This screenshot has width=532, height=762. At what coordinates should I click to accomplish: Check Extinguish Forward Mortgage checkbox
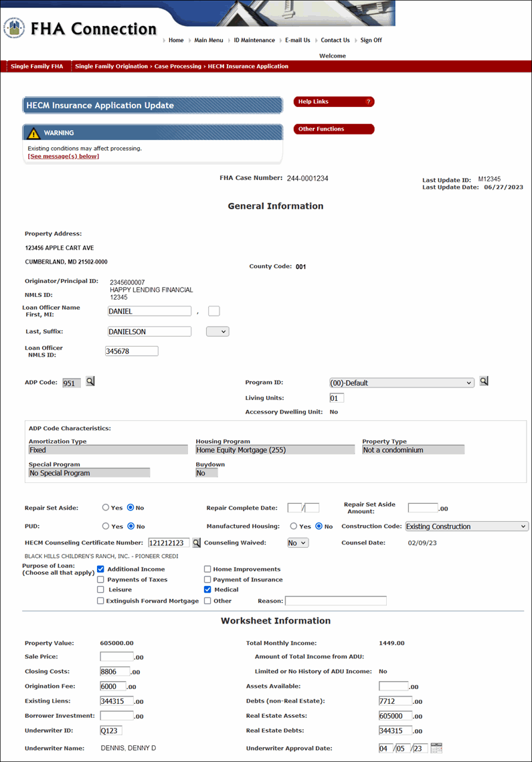(x=100, y=601)
